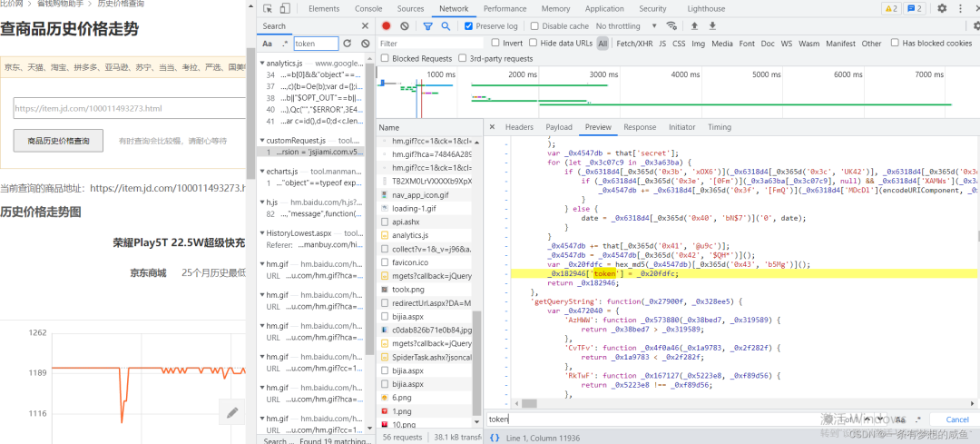Clear the network log
The image size is (980, 444).
pos(406,26)
